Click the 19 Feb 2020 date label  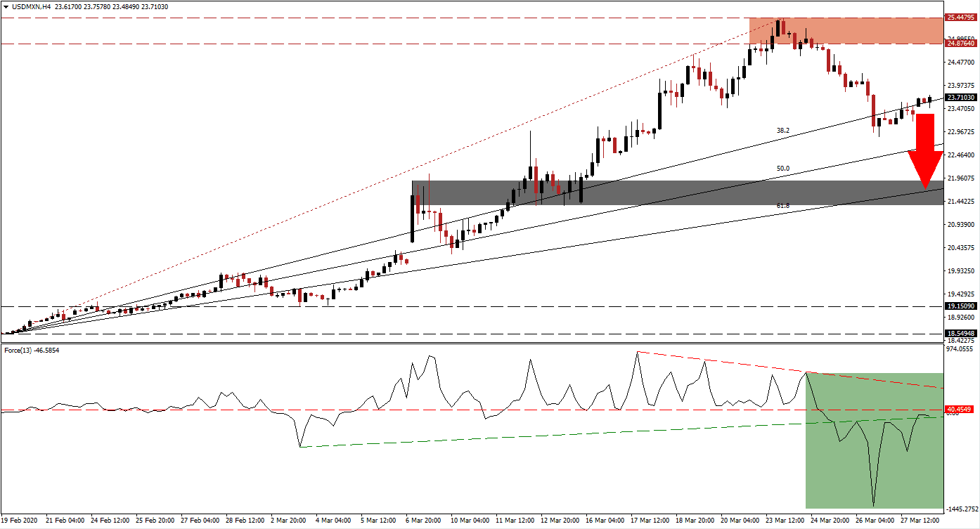(20, 521)
